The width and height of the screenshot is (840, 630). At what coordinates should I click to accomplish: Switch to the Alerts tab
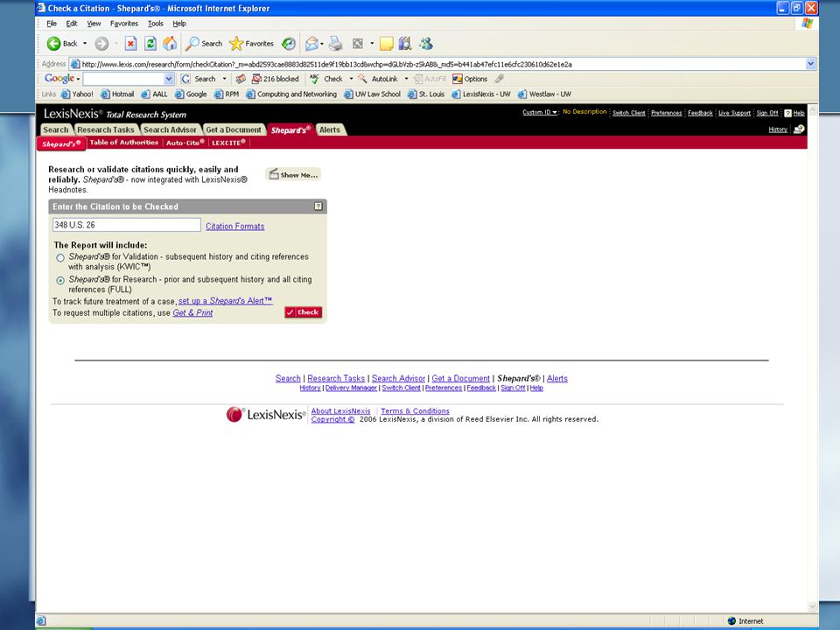click(330, 129)
